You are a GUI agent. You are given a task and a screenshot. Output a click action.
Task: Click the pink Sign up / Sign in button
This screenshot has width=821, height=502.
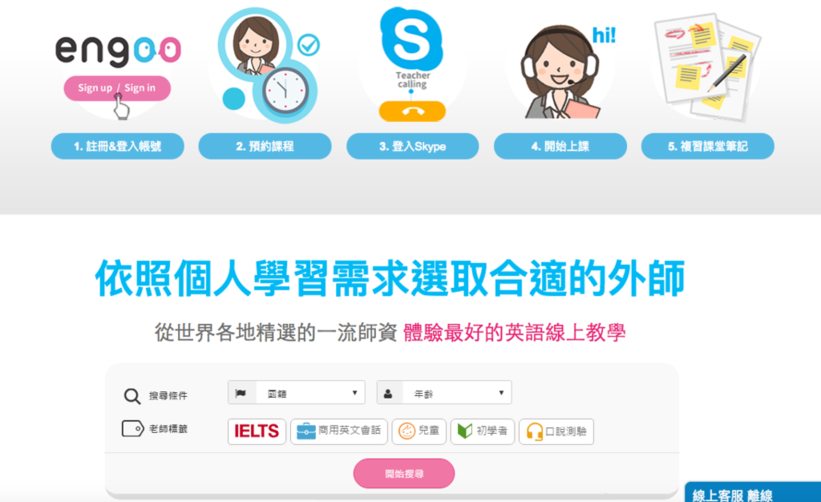(117, 88)
